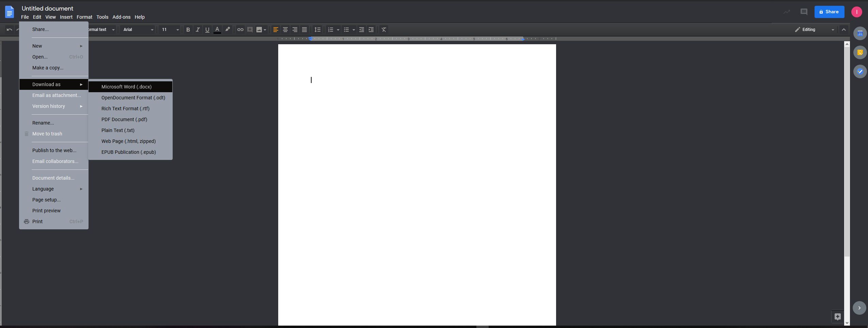
Task: Select PDF Document in Download submenu
Action: [124, 119]
